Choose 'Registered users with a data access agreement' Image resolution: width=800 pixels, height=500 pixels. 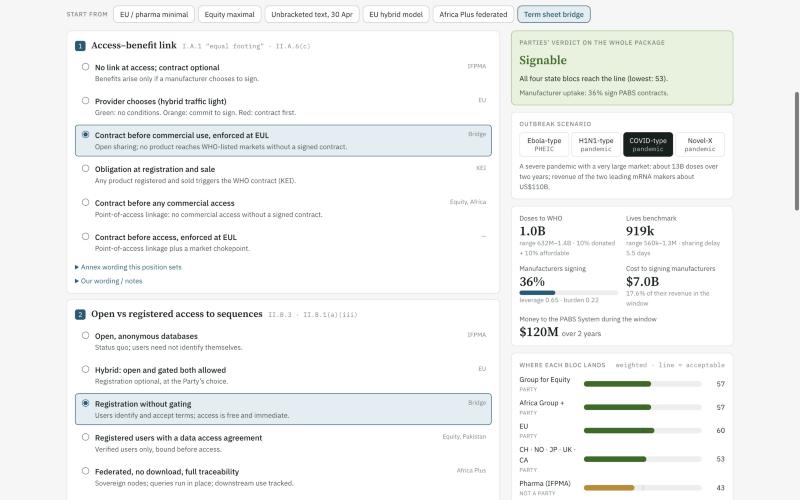pyautogui.click(x=283, y=443)
